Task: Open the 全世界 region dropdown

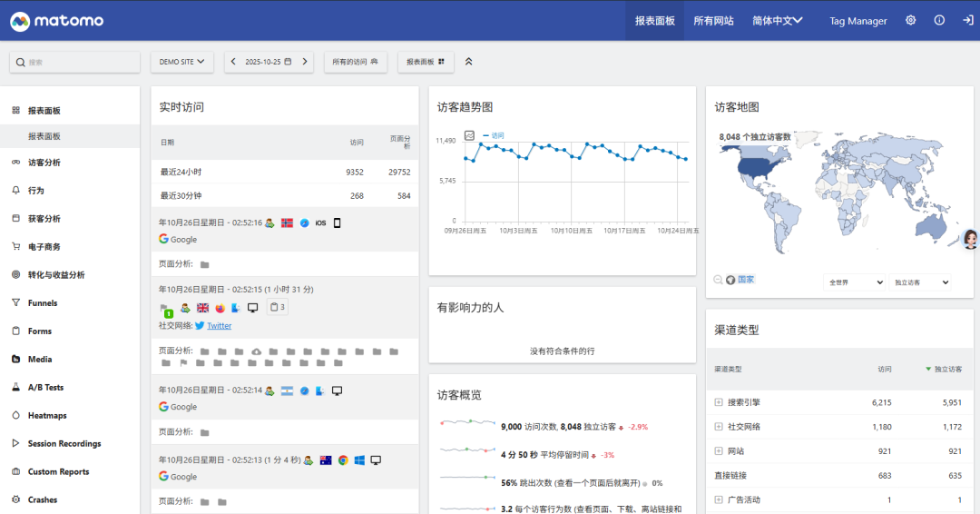Action: (x=854, y=282)
